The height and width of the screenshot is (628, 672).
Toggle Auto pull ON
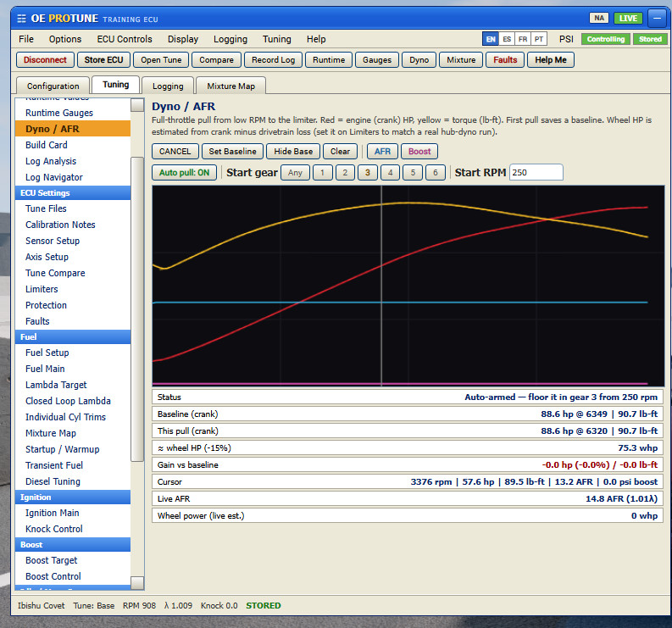click(184, 173)
